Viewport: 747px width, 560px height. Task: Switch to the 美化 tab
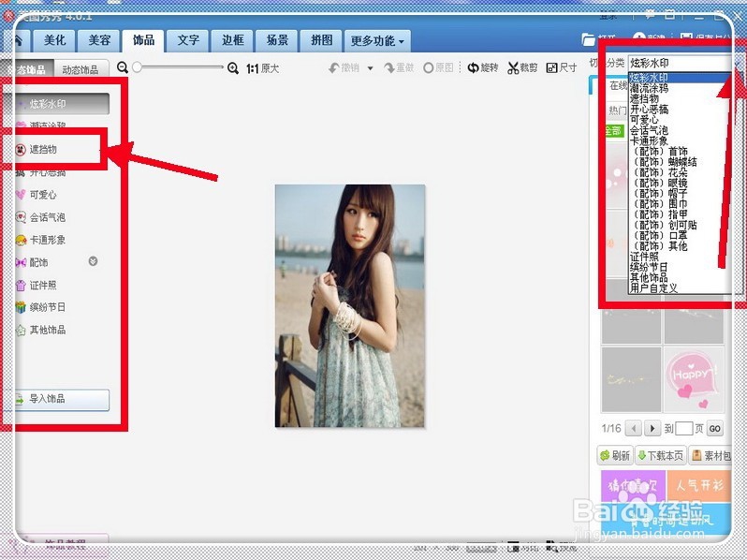[55, 40]
